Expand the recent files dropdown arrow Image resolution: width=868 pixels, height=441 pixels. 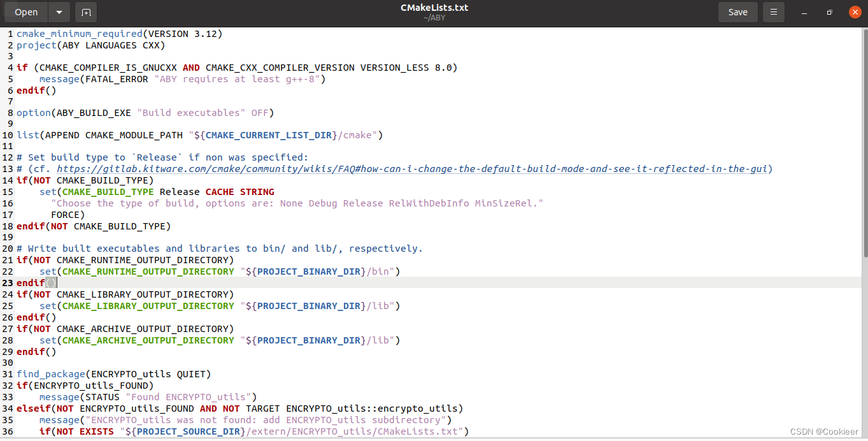pyautogui.click(x=59, y=12)
